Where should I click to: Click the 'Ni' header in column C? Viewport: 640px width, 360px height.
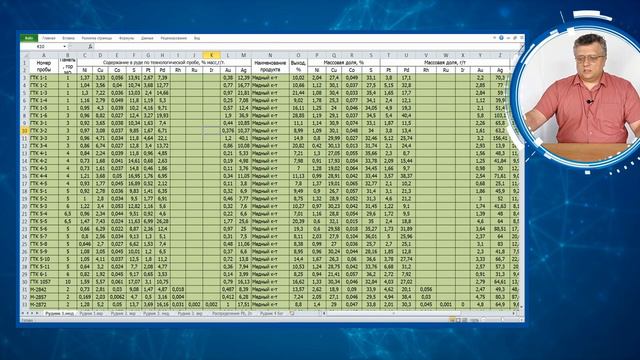click(x=84, y=70)
